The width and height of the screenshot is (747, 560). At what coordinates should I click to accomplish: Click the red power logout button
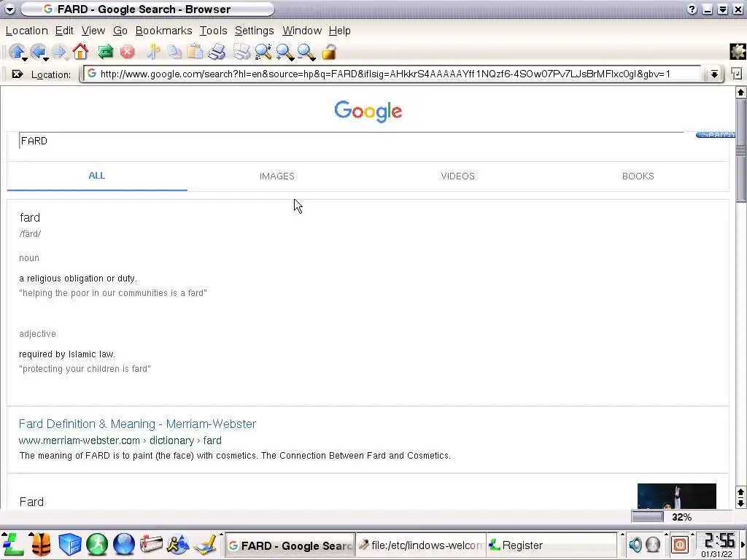click(680, 544)
